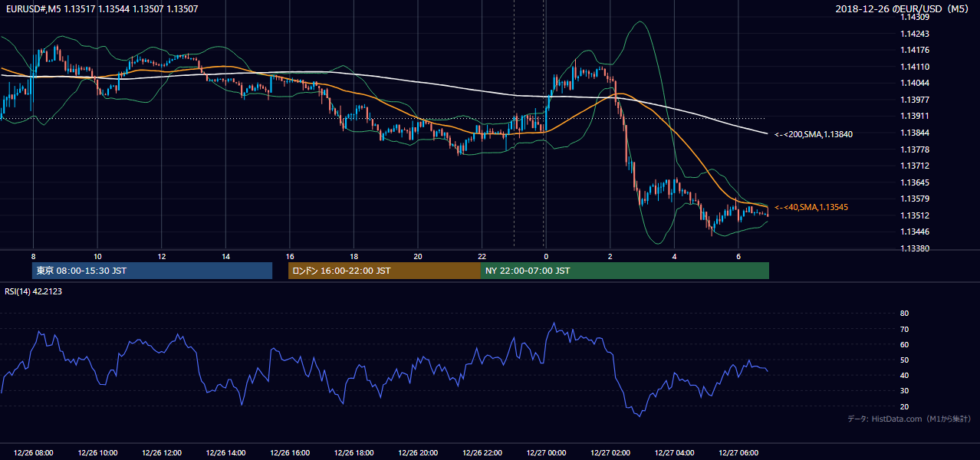Click price axis label 1.13712

(914, 166)
